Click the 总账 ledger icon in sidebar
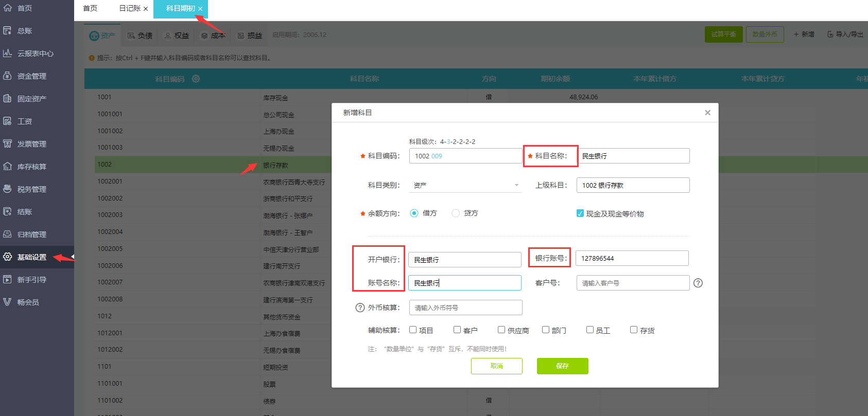 (x=7, y=31)
